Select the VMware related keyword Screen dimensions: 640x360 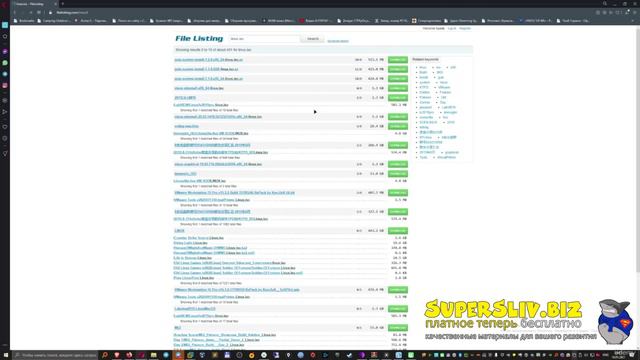pyautogui.click(x=444, y=87)
